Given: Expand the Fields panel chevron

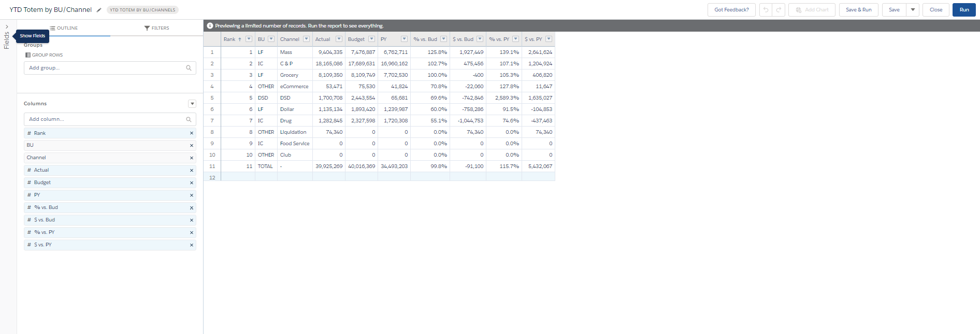Looking at the screenshot, I should [7, 26].
